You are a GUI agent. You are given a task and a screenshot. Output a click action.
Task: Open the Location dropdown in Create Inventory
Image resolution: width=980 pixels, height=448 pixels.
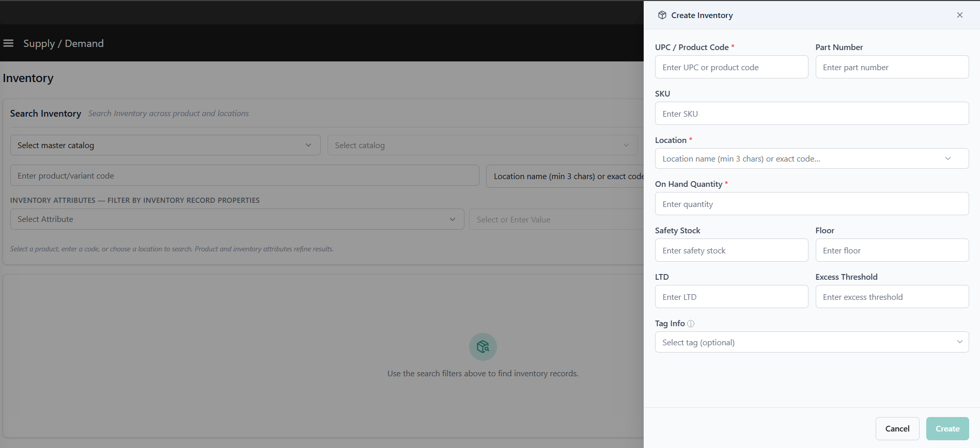coord(812,158)
